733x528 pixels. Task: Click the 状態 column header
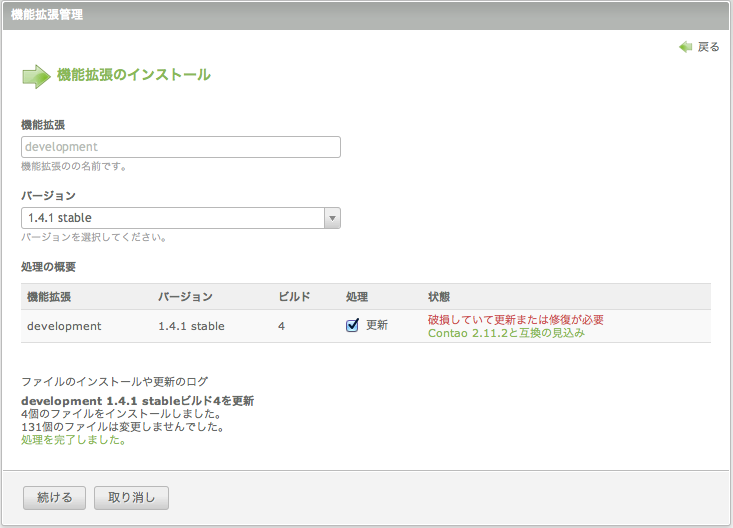coord(438,297)
